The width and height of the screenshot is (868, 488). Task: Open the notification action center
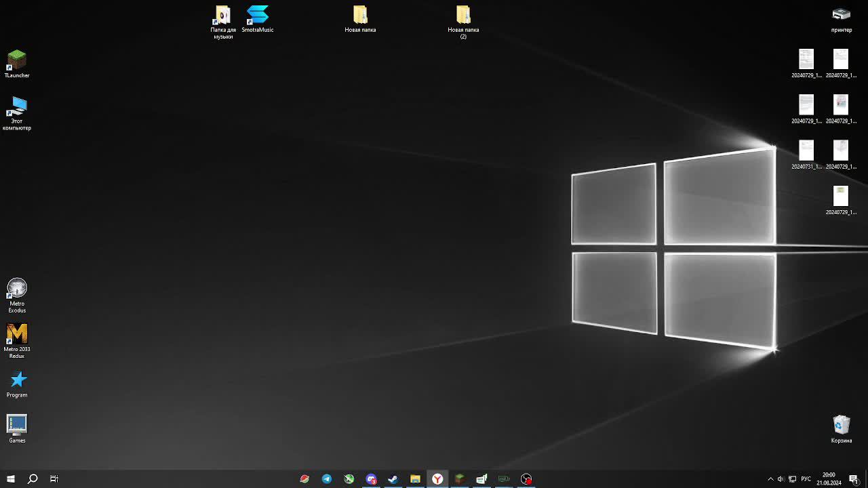[854, 479]
